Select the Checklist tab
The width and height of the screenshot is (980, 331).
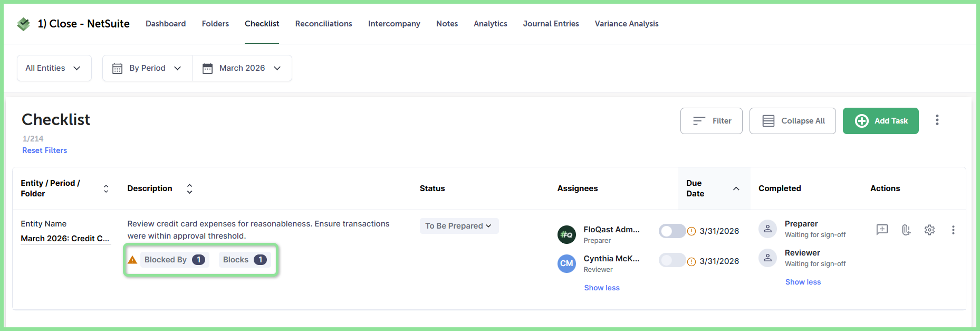click(262, 24)
